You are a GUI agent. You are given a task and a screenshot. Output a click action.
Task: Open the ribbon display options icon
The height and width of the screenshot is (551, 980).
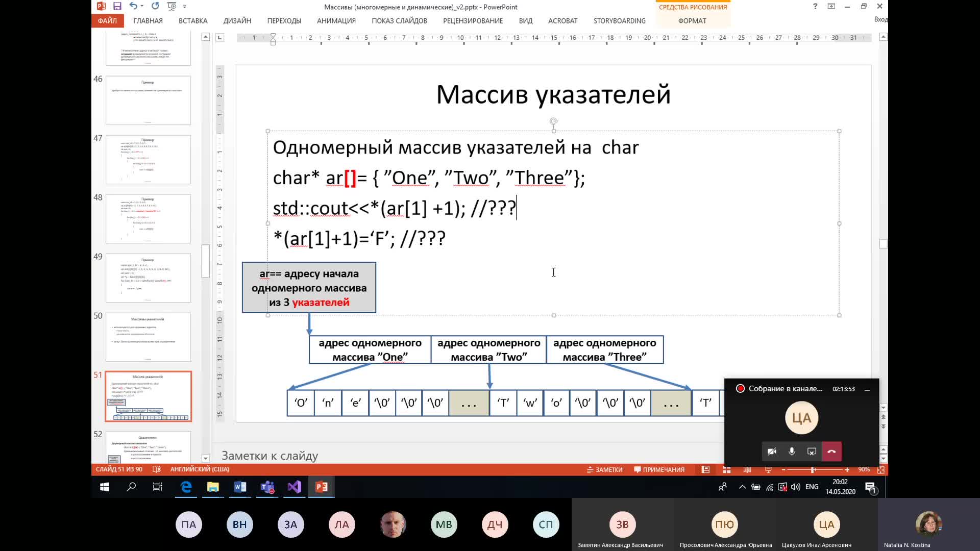point(831,6)
